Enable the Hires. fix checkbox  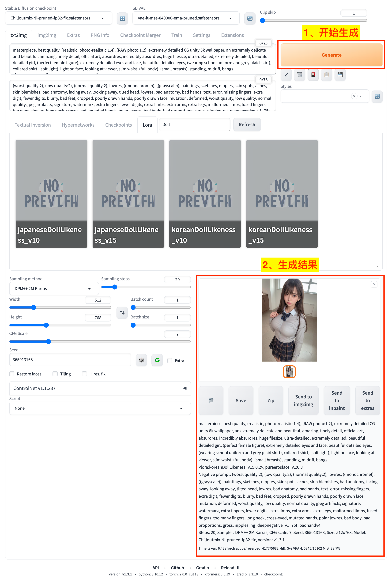84,374
